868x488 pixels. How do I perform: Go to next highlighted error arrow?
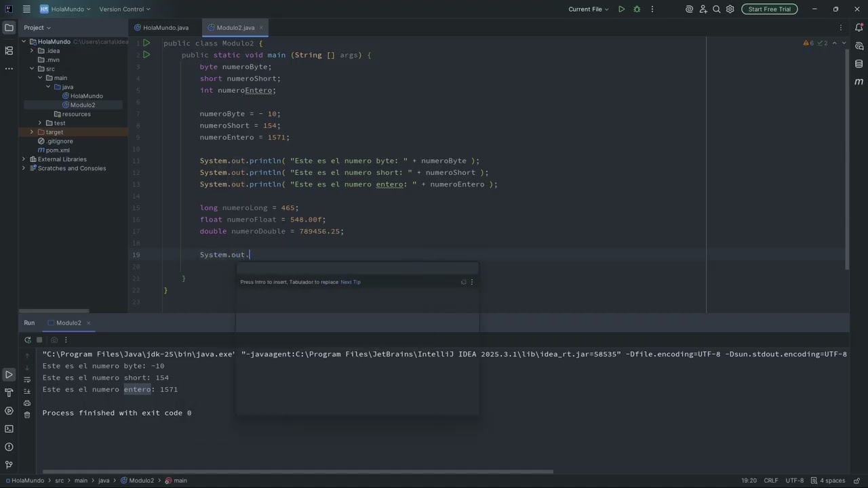[x=844, y=43]
